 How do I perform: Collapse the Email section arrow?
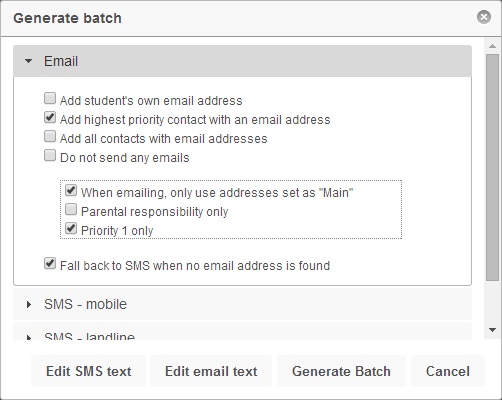click(29, 61)
